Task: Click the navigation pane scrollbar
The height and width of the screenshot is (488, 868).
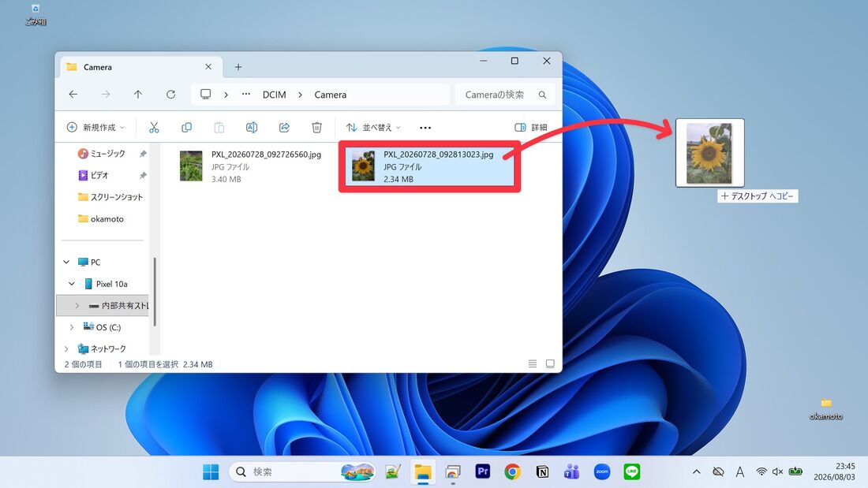Action: point(155,292)
